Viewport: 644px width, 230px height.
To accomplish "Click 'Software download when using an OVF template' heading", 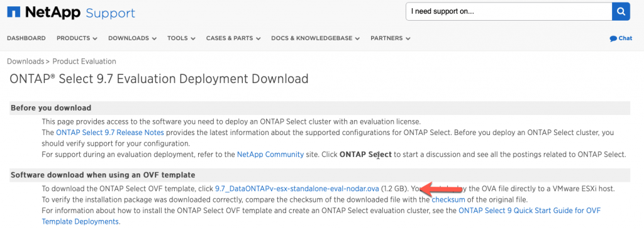I will pyautogui.click(x=103, y=175).
